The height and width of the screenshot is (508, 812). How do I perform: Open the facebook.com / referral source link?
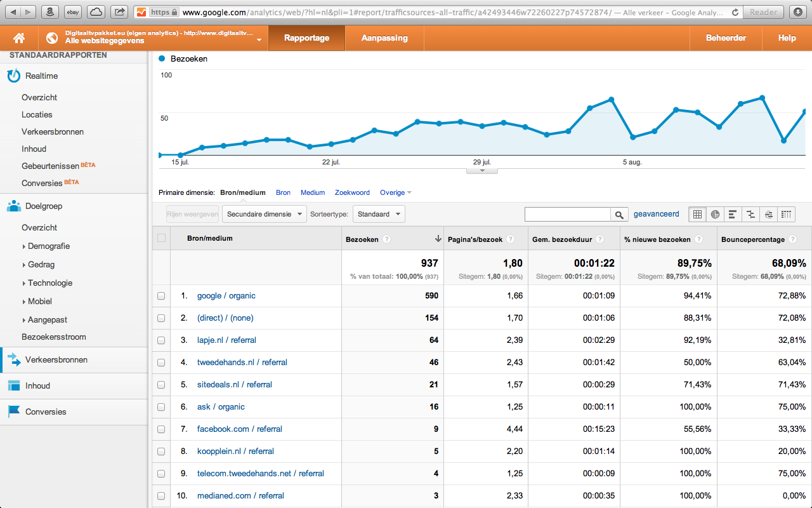(240, 429)
